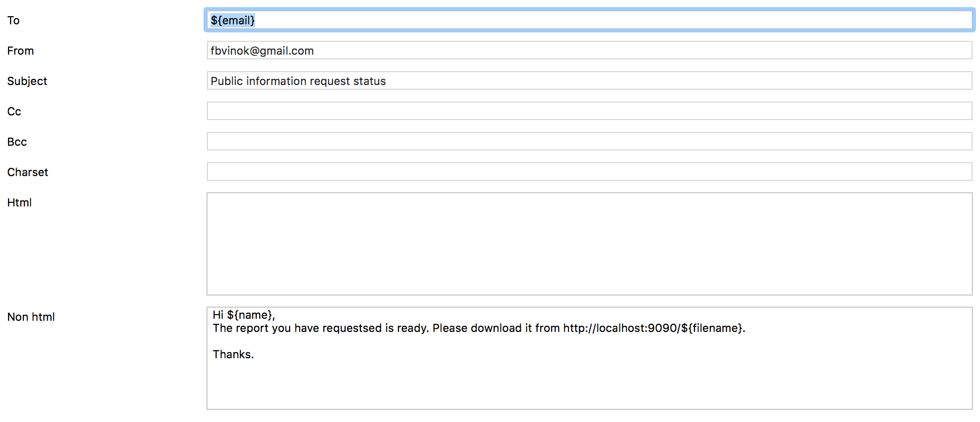Click the "Non html" label
This screenshot has width=980, height=422.
click(x=31, y=317)
